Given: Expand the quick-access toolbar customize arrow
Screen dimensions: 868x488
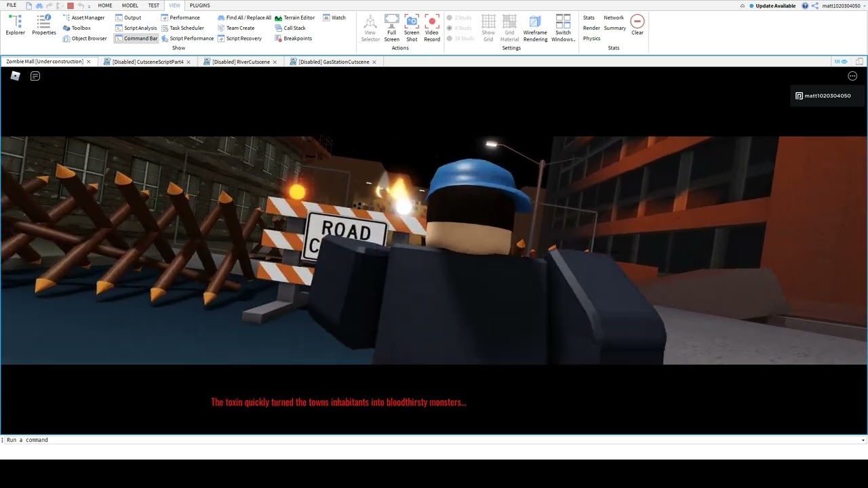Looking at the screenshot, I should 89,6.
